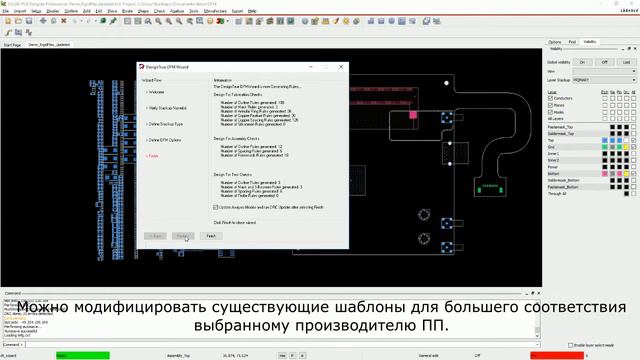Image resolution: width=640 pixels, height=360 pixels.
Task: Open the Layer Stackup dropdown
Action: tap(604, 80)
